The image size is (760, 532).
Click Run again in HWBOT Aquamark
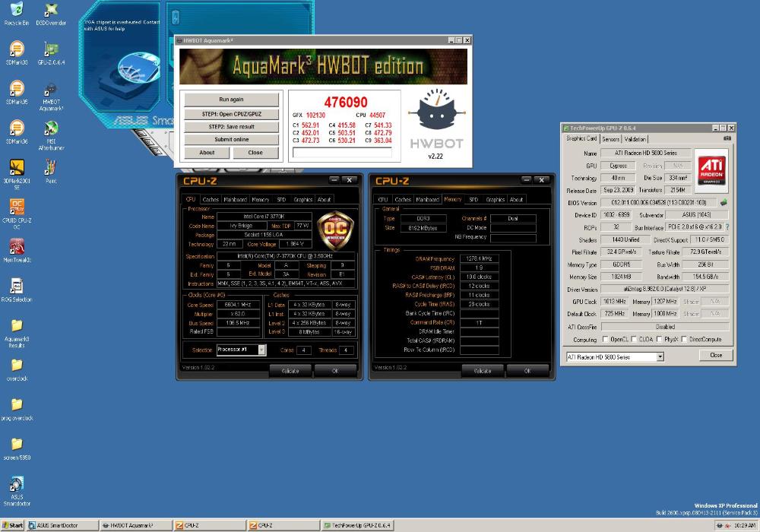[x=231, y=100]
